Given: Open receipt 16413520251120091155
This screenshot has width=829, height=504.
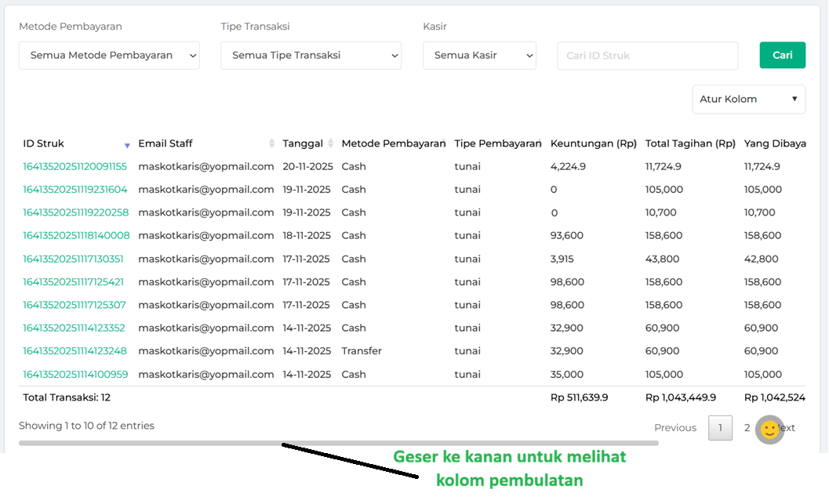Looking at the screenshot, I should [75, 166].
